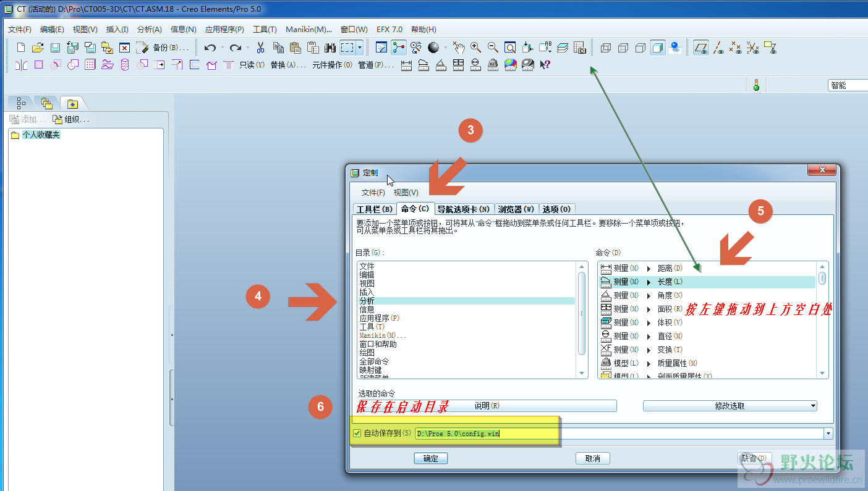
Task: Switch to the 工具栏(B) tab
Action: [x=375, y=209]
